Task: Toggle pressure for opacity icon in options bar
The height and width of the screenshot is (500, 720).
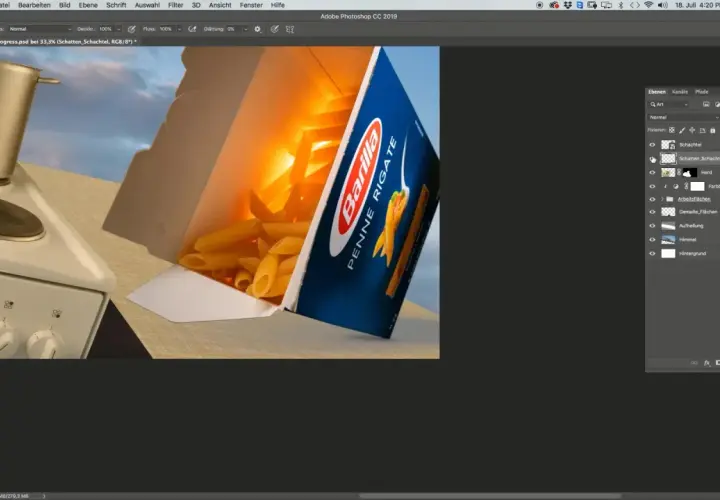Action: point(132,29)
